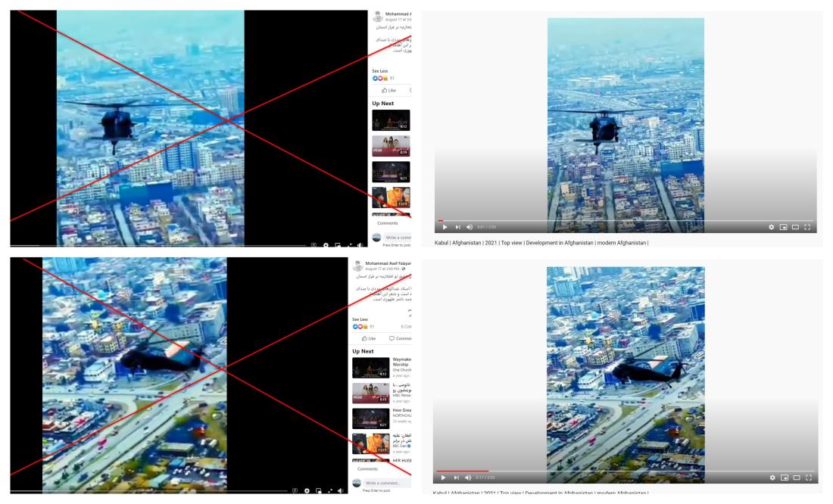
Task: Seek on the lower Facebook video progress bar
Action: pyautogui.click(x=148, y=491)
